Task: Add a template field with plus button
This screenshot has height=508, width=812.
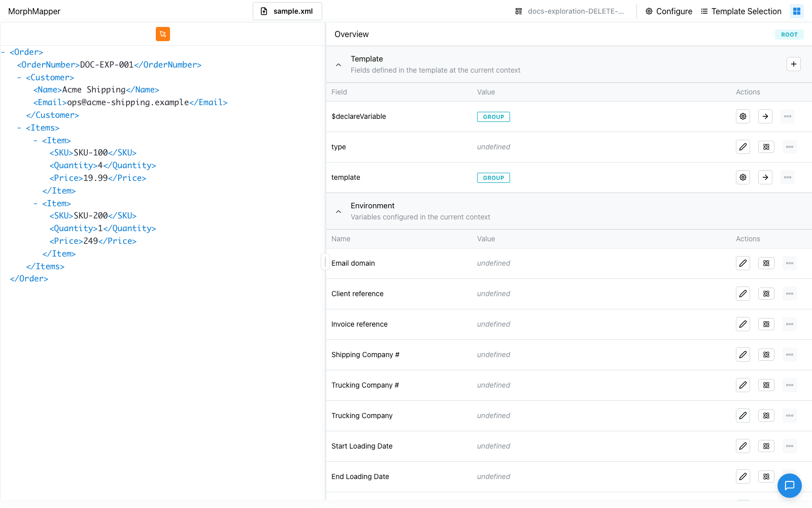Action: coord(794,64)
